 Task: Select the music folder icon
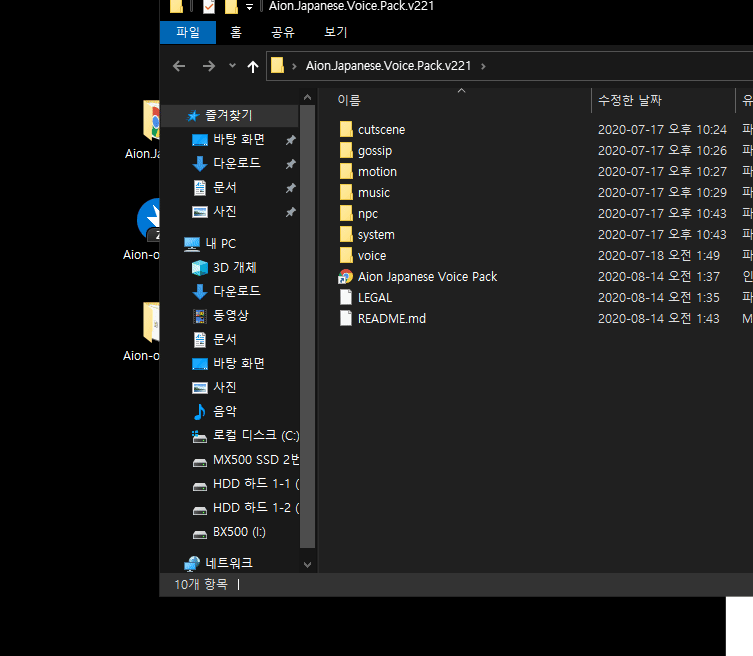[346, 193]
